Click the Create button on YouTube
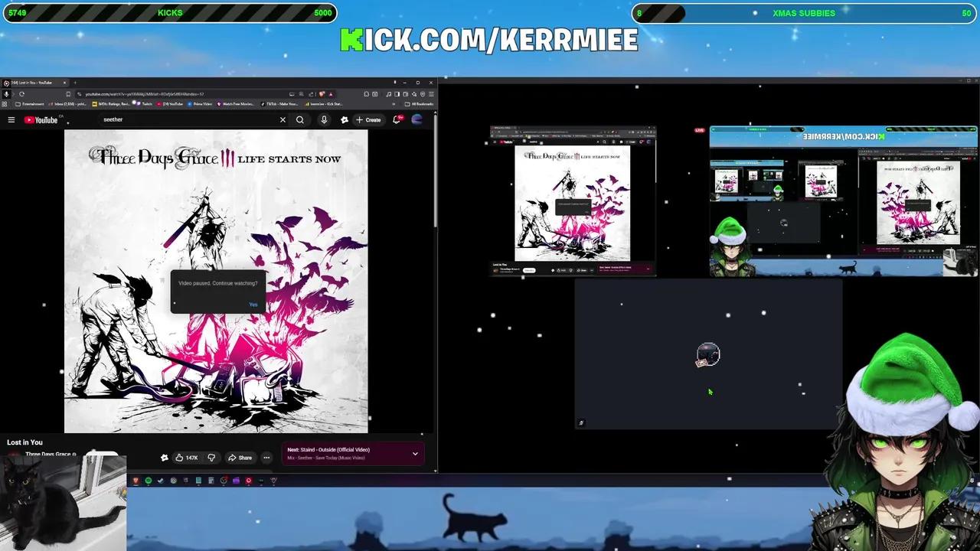Viewport: 980px width, 551px height. [x=368, y=119]
